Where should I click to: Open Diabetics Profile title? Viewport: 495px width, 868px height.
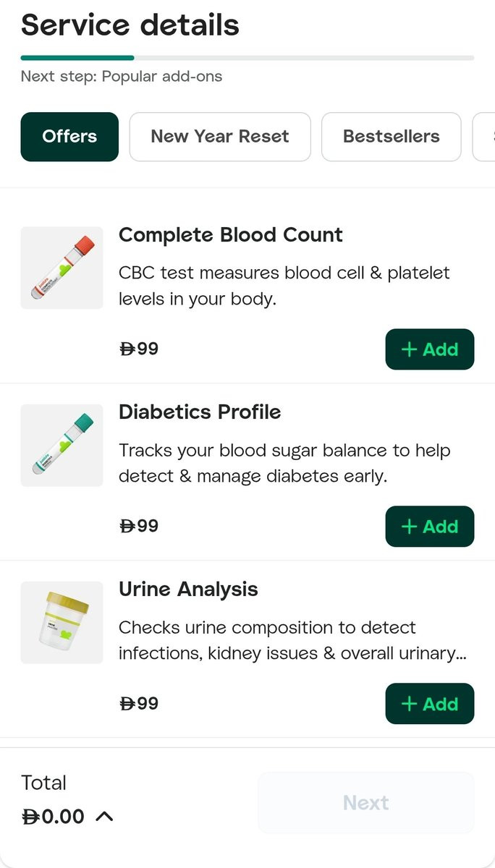coord(200,412)
